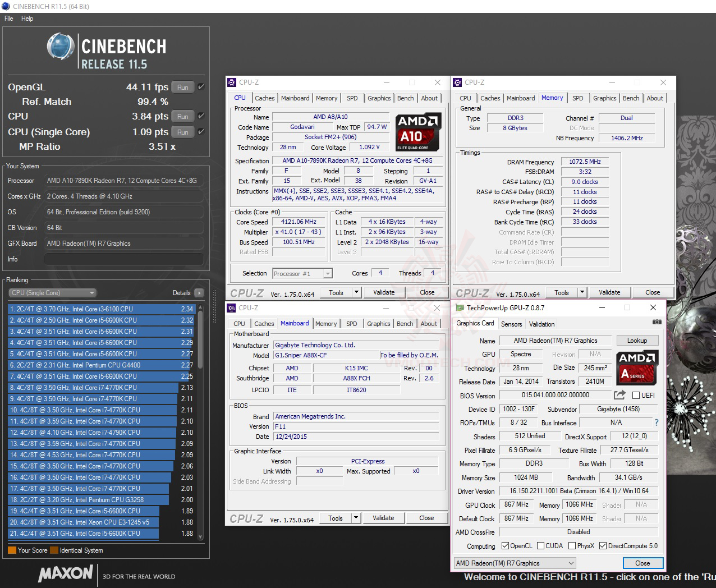This screenshot has width=716, height=588.
Task: Run the CPU Single Core benchmark
Action: point(183,132)
